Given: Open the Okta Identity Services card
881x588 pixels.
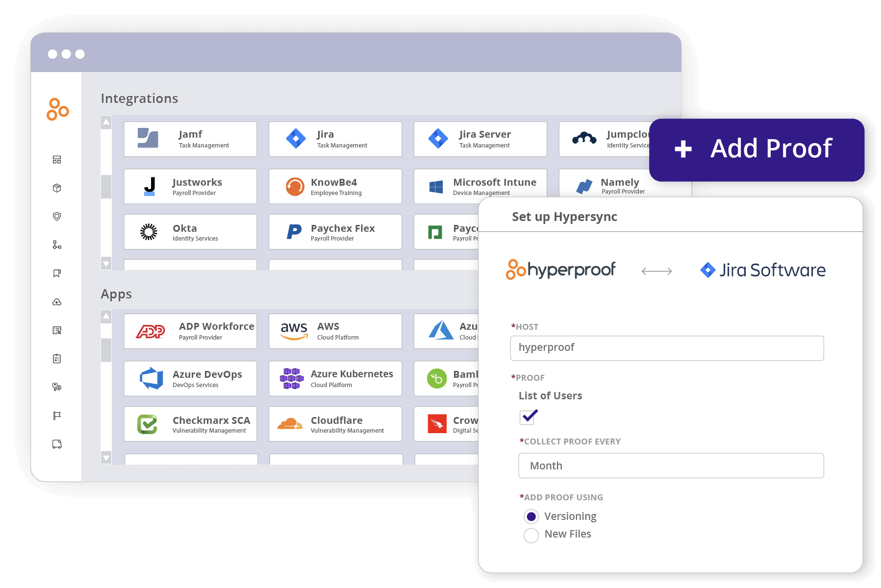Looking at the screenshot, I should click(190, 232).
